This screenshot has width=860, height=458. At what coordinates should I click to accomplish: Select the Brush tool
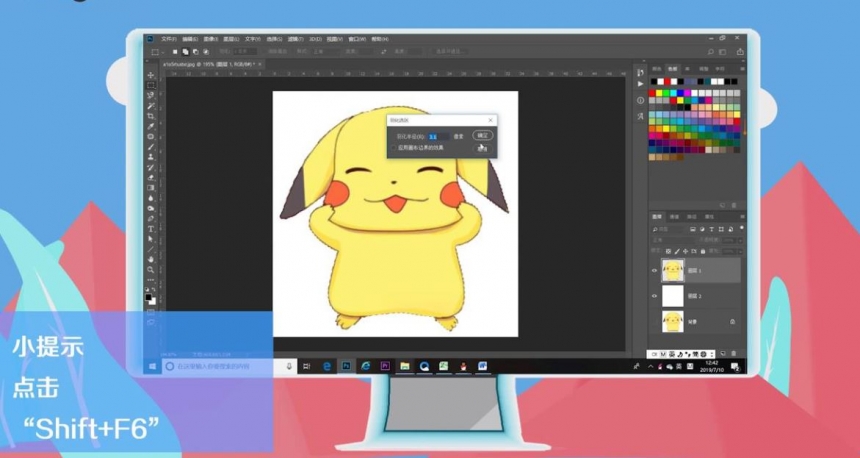point(151,147)
